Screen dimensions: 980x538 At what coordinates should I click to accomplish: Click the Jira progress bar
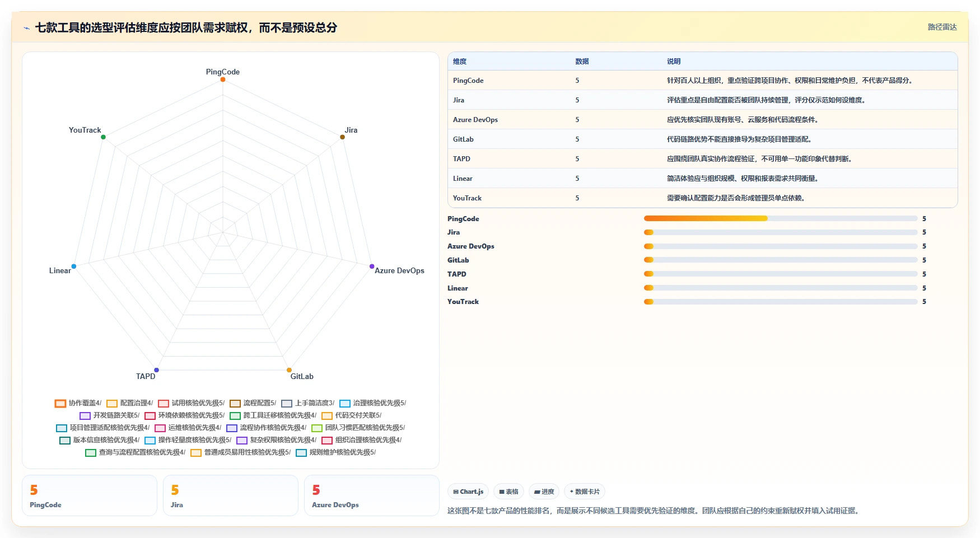781,232
